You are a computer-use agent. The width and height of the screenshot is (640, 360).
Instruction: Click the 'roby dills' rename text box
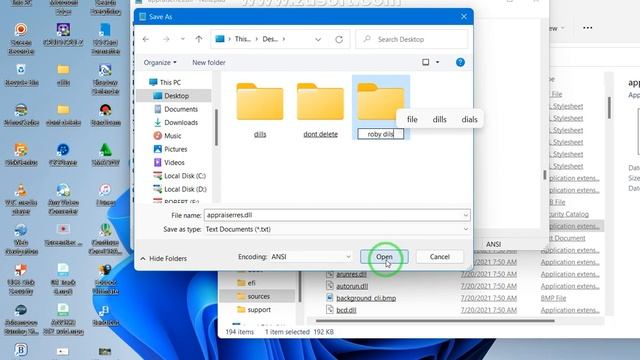pyautogui.click(x=380, y=134)
